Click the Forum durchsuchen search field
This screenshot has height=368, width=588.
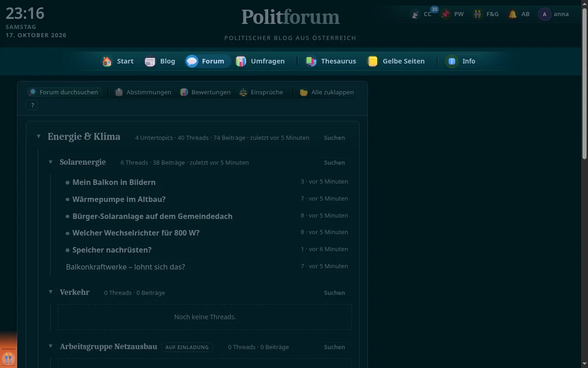[x=64, y=92]
